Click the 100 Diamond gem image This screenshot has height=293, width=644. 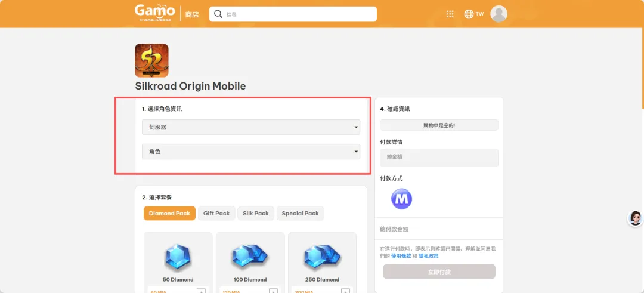250,257
